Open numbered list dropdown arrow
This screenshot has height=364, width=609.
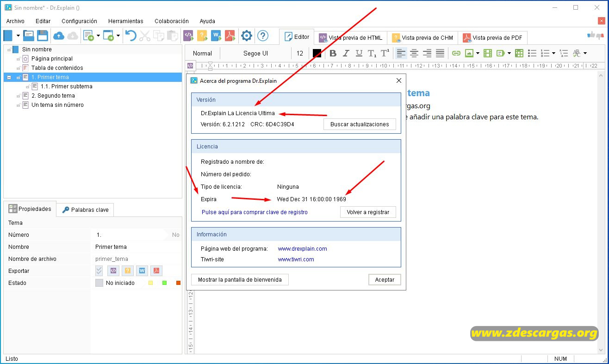(553, 53)
